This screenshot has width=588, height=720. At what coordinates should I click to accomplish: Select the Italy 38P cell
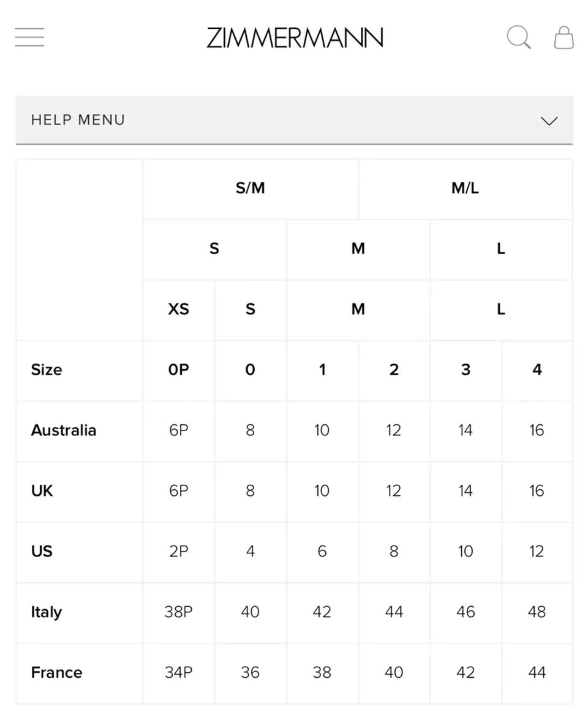178,612
